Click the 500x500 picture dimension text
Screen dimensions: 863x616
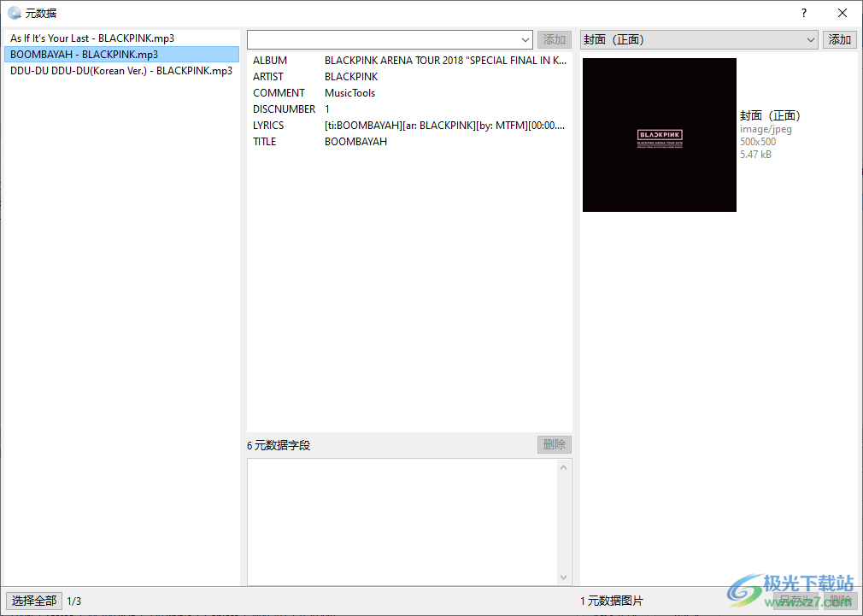(758, 142)
